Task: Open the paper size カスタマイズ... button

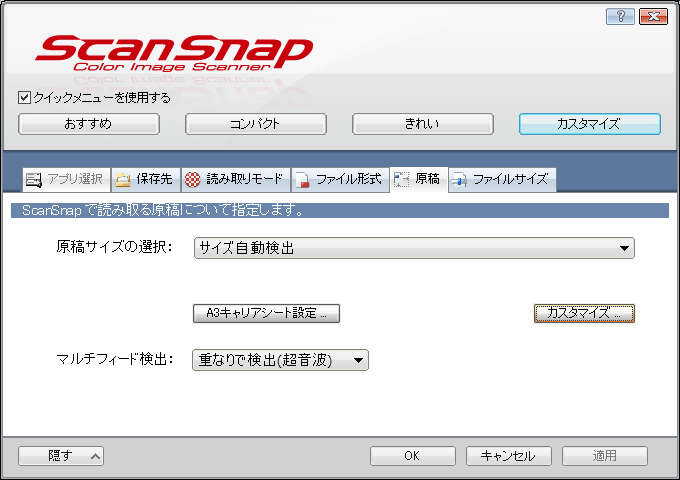Action: pyautogui.click(x=584, y=313)
